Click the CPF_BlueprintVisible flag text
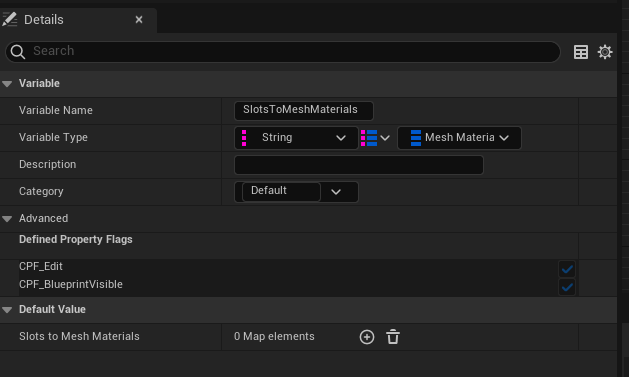Screen dimensions: 629x377 pos(71,284)
